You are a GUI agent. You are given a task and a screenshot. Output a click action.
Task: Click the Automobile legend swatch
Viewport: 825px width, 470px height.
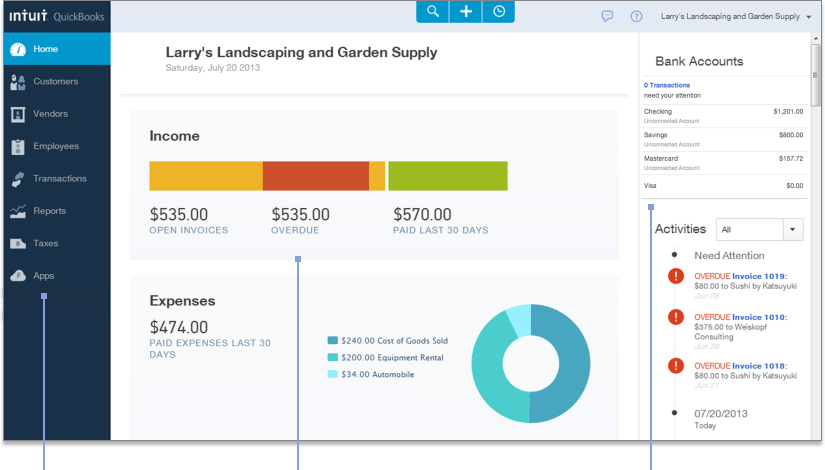(x=333, y=374)
